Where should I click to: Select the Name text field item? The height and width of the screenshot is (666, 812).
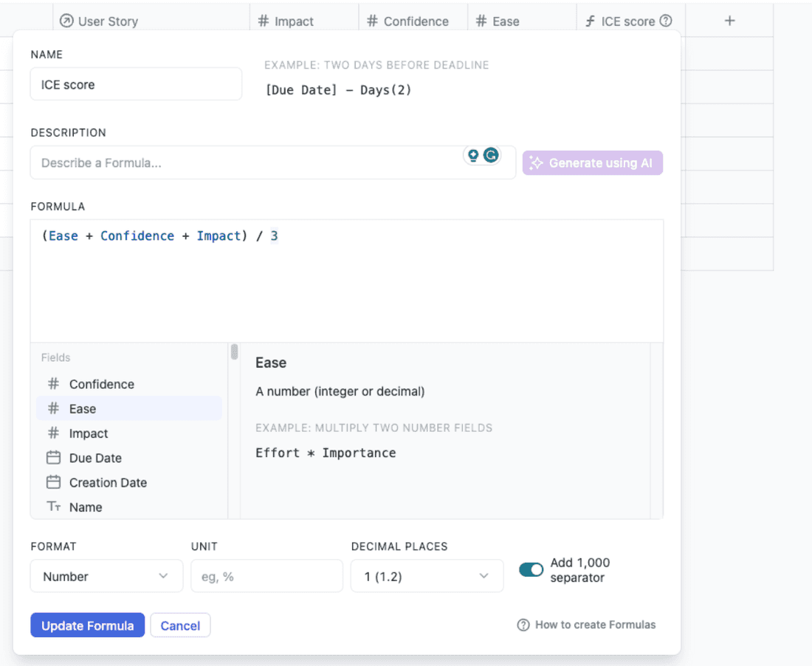click(x=86, y=507)
